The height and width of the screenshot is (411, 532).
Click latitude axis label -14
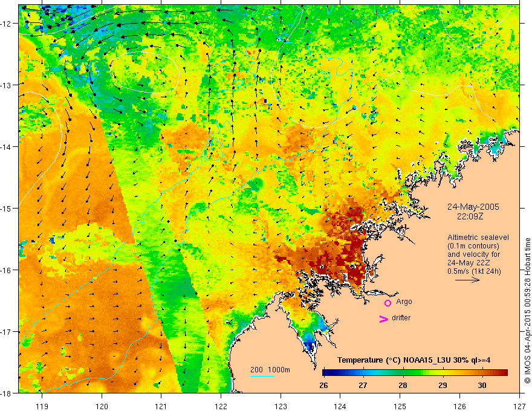point(6,147)
